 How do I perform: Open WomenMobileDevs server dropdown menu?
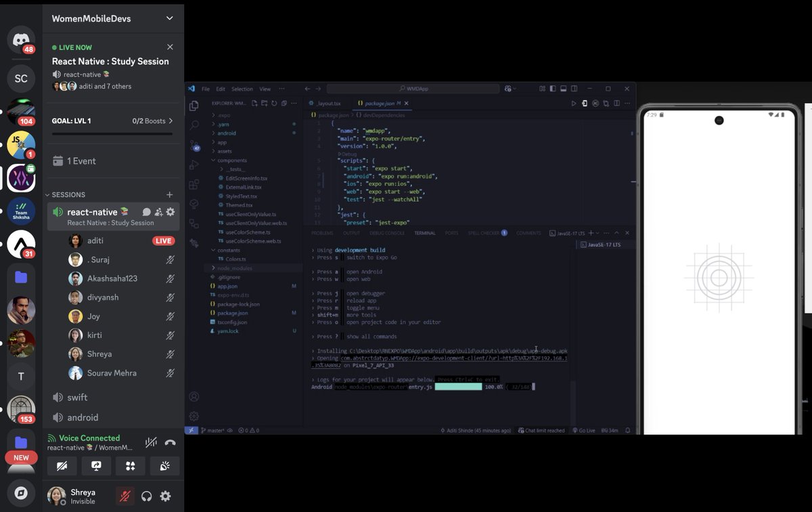click(x=113, y=18)
